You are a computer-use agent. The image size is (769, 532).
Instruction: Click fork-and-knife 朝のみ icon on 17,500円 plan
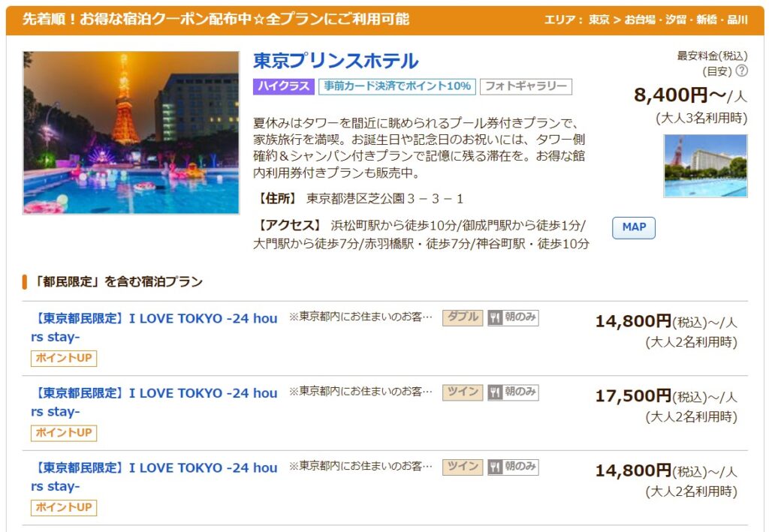click(x=513, y=392)
